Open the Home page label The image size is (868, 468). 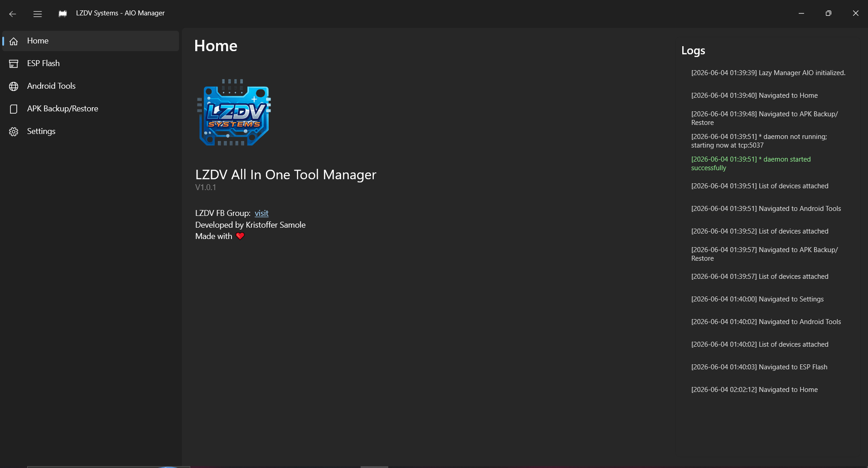pos(38,41)
